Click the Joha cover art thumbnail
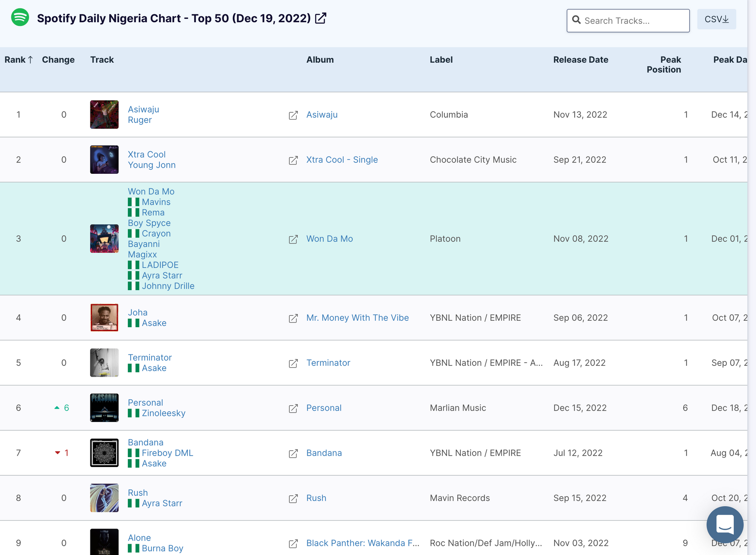The width and height of the screenshot is (756, 555). click(x=104, y=317)
